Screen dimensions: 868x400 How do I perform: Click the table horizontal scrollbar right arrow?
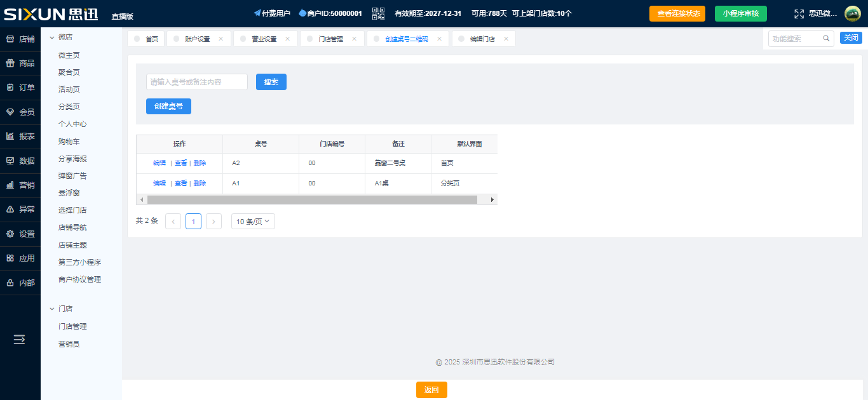[492, 199]
